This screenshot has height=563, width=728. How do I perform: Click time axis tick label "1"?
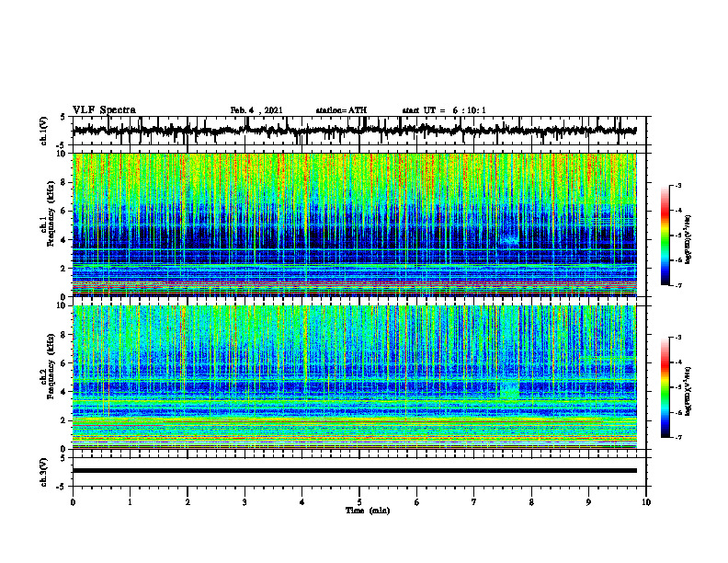[130, 502]
